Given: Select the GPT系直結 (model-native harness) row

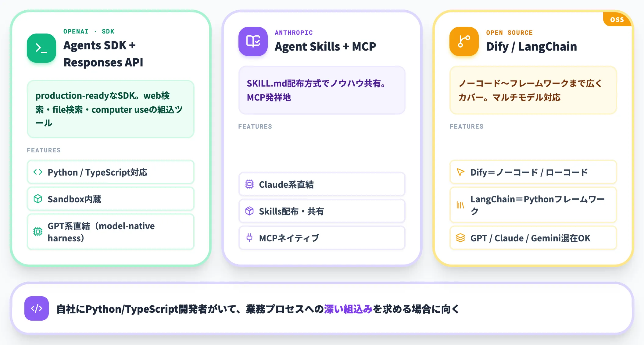Looking at the screenshot, I should (111, 232).
